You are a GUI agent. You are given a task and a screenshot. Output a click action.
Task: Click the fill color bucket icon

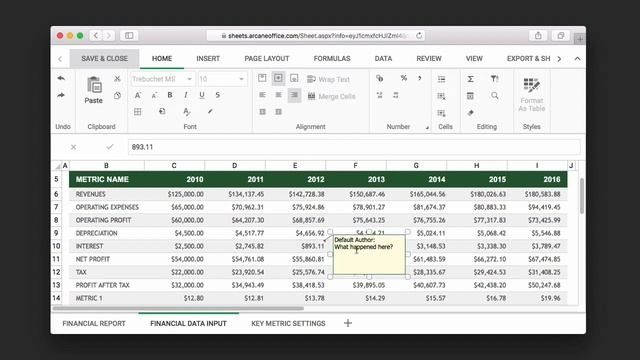pos(162,111)
